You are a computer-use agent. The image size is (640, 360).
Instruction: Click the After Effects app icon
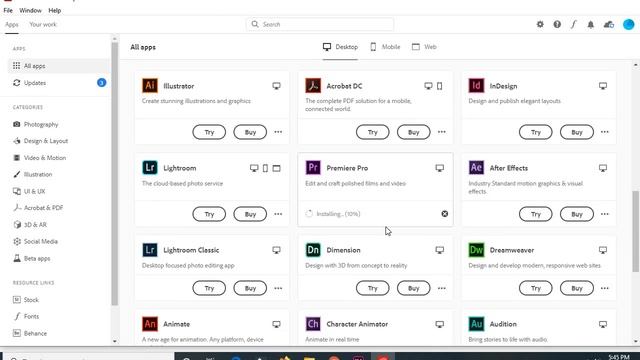tap(476, 168)
